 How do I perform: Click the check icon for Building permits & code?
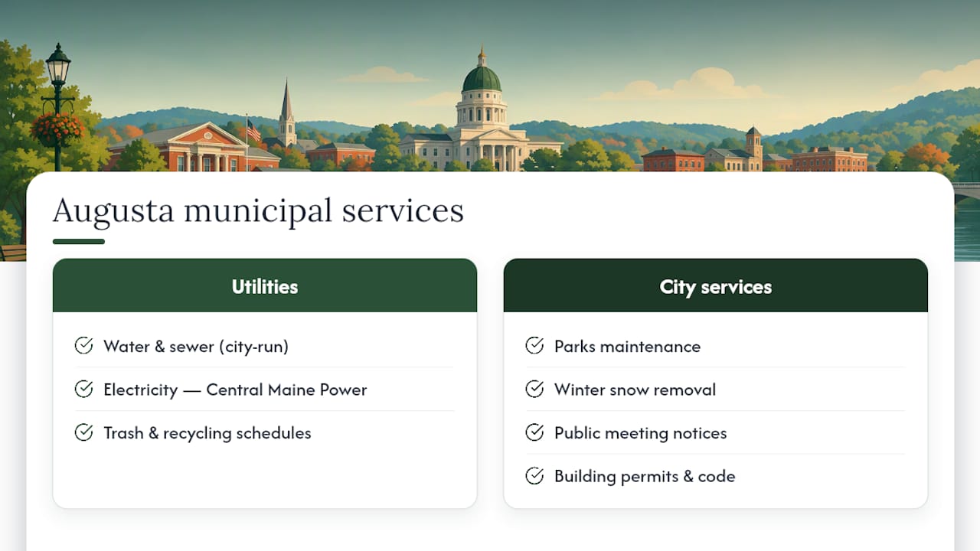click(534, 476)
